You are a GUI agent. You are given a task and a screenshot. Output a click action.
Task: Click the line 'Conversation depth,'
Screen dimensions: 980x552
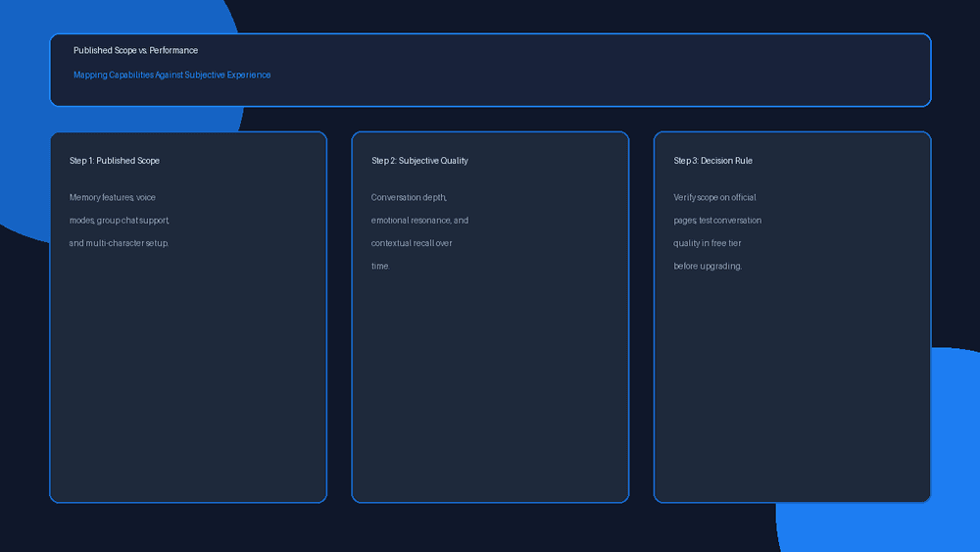[409, 197]
